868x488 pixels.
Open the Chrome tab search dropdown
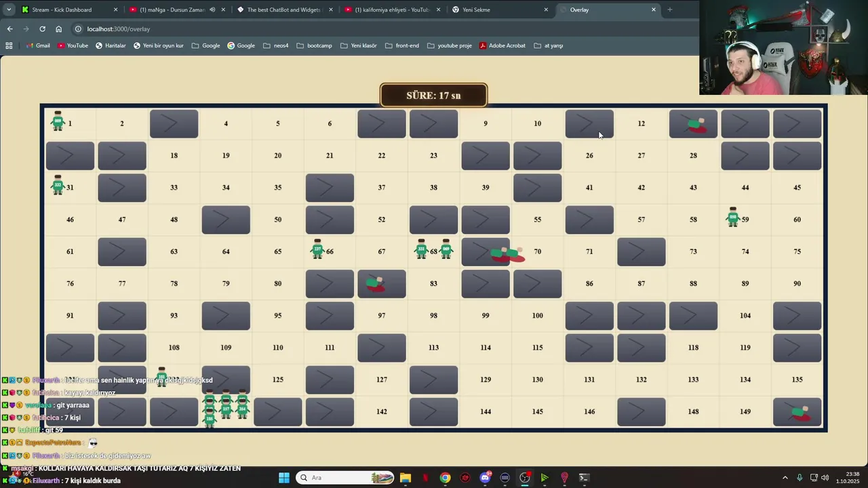[9, 9]
